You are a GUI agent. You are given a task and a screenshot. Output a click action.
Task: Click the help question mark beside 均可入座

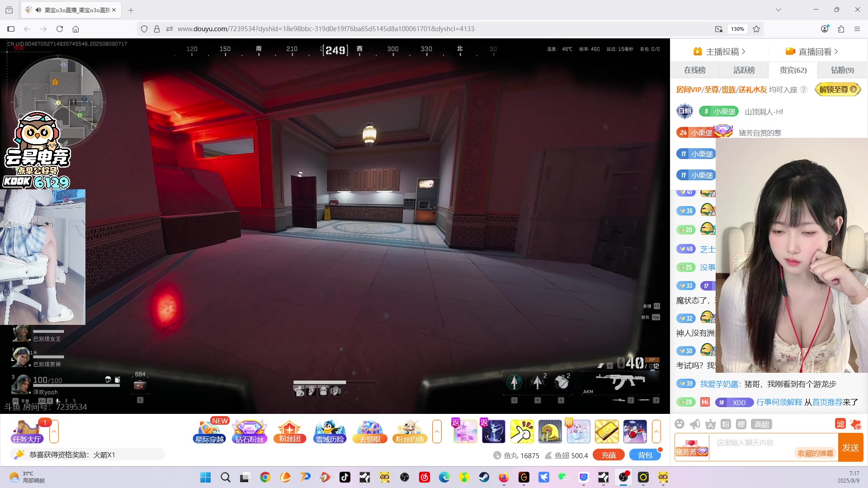coord(803,89)
